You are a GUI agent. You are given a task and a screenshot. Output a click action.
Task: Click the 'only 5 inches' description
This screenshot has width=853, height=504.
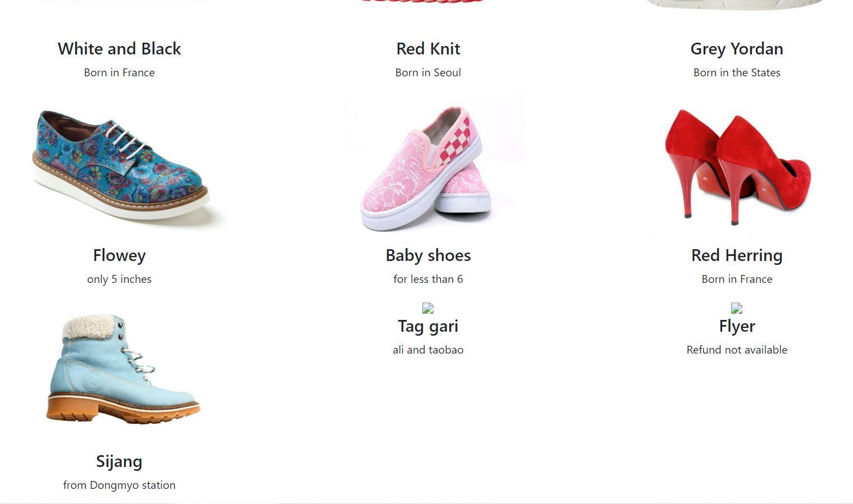[x=120, y=279]
